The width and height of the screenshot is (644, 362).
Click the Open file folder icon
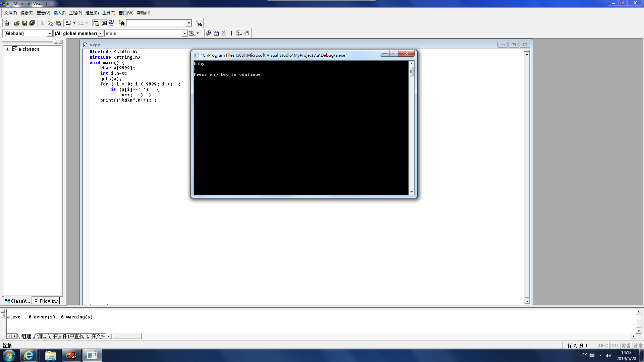pos(17,23)
